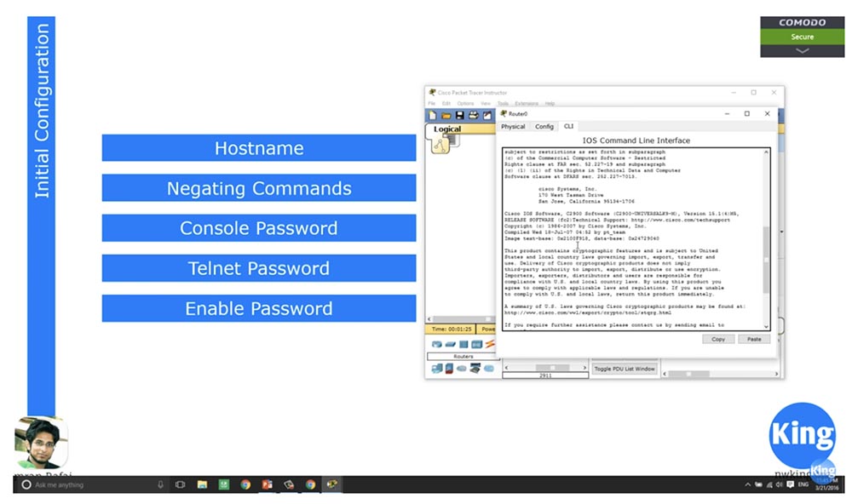Screen dimensions: 852x504
Task: Click the CLI scrollbar down arrow
Action: pos(766,326)
